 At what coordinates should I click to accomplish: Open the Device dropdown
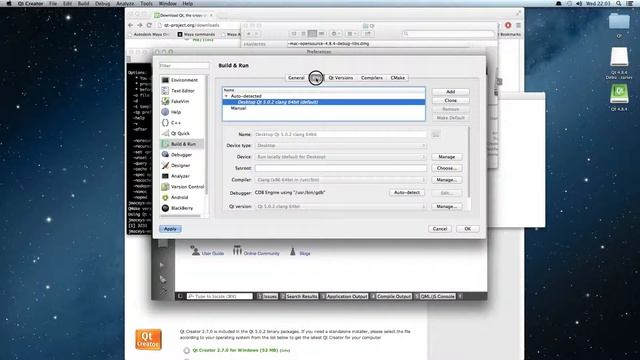[x=340, y=157]
